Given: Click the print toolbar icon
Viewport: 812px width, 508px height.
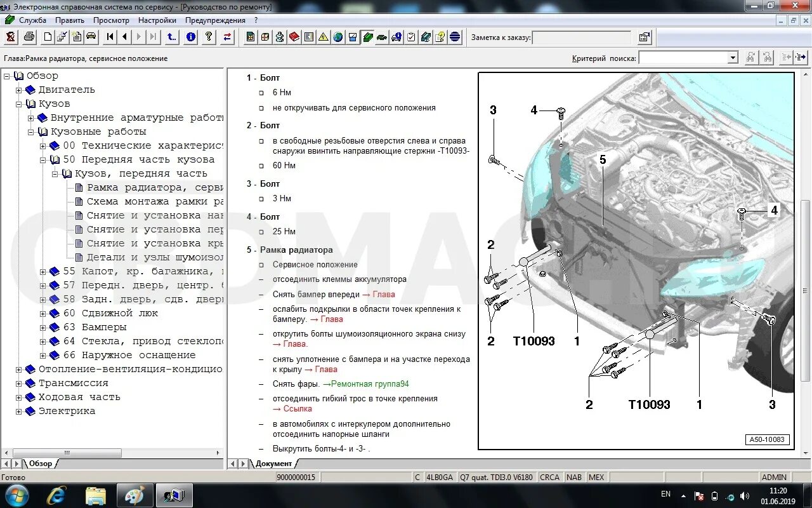Looking at the screenshot, I should pyautogui.click(x=29, y=37).
